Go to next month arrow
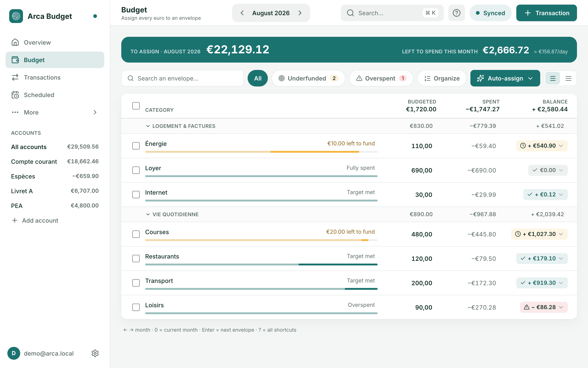 tap(300, 13)
